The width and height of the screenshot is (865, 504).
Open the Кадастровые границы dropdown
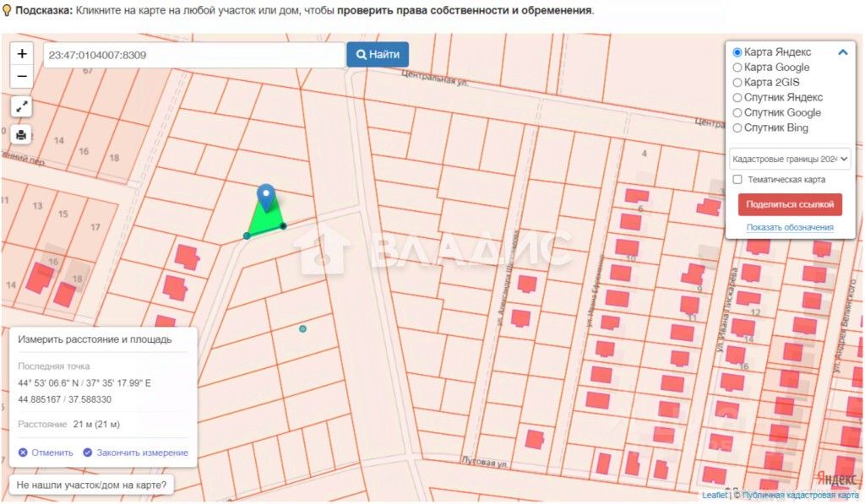[x=790, y=159]
